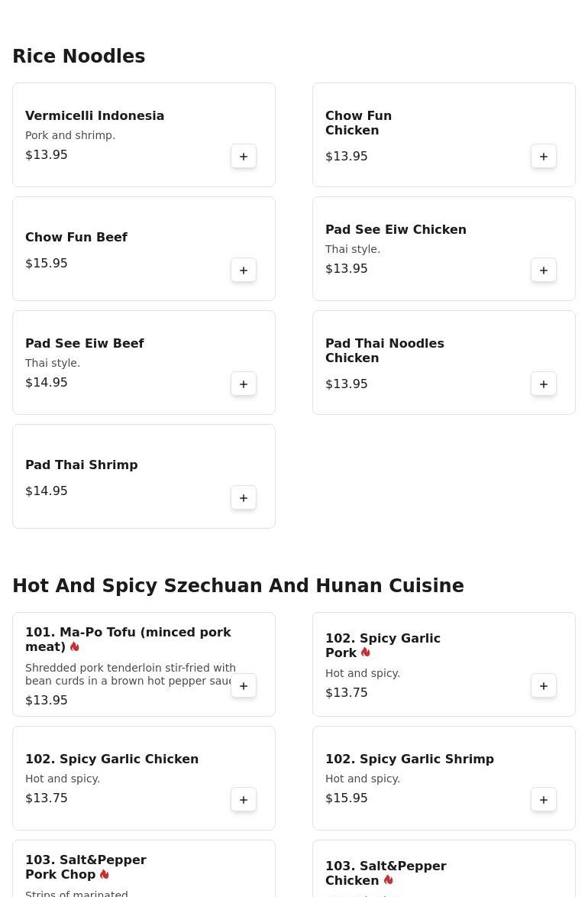Add Spicy Garlic Chicken with plus icon
Viewport: 588px width, 897px height.
pos(244,800)
